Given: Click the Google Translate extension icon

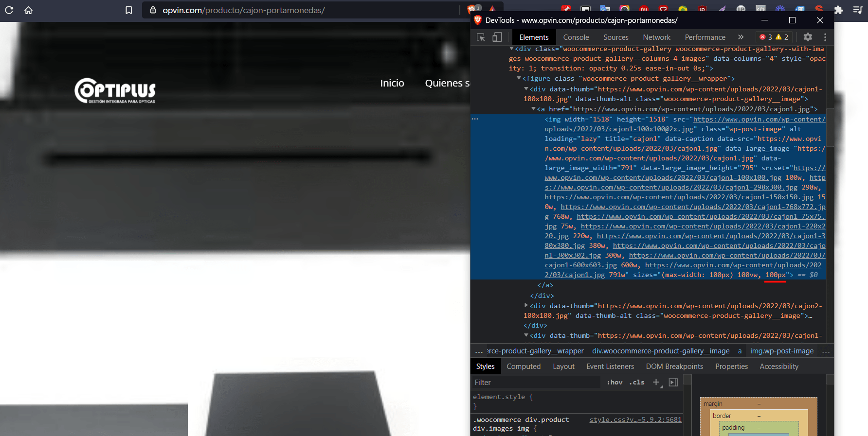Looking at the screenshot, I should click(605, 9).
